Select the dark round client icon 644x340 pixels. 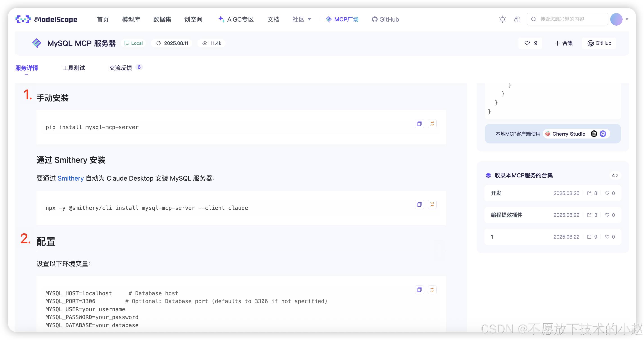[x=594, y=134]
